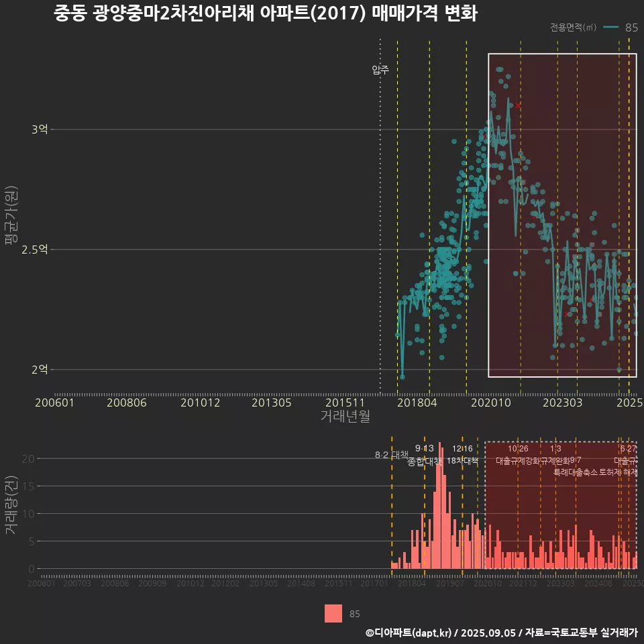Image resolution: width=644 pixels, height=644 pixels.
Task: Click the '3억' y-axis label
Action: [40, 129]
